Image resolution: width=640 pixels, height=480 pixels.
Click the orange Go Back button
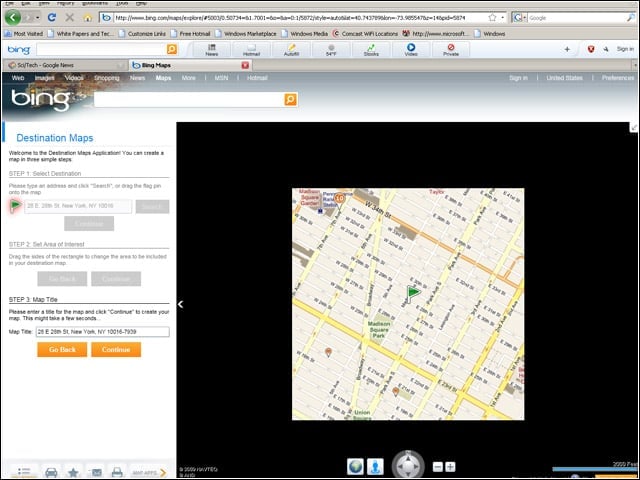[x=62, y=349]
